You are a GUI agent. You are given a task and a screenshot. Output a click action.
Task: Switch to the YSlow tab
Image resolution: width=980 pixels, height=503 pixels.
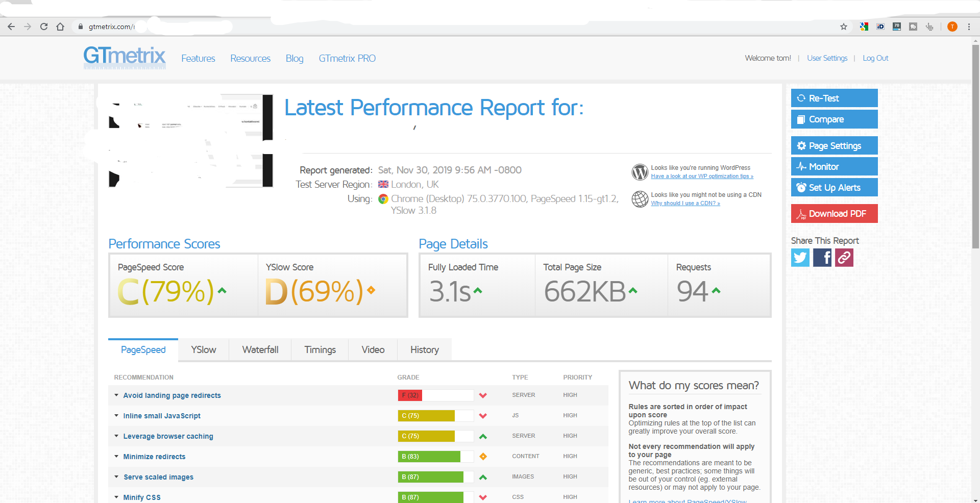(x=204, y=350)
